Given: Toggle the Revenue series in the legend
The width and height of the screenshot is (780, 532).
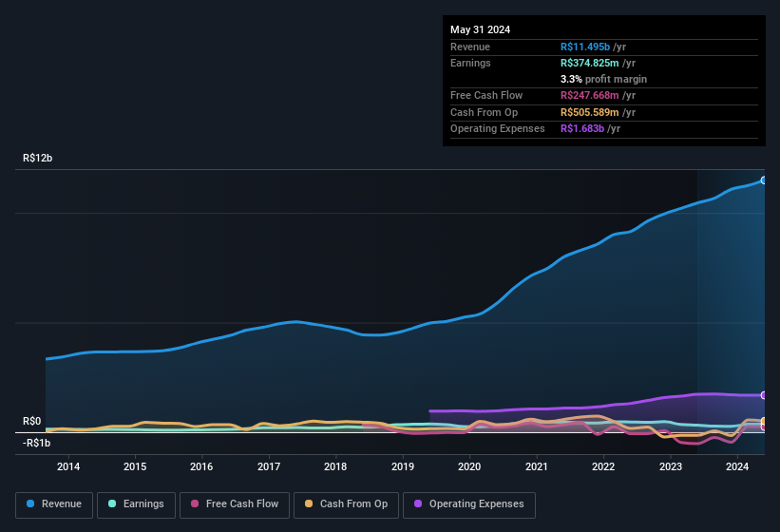Looking at the screenshot, I should [x=54, y=504].
